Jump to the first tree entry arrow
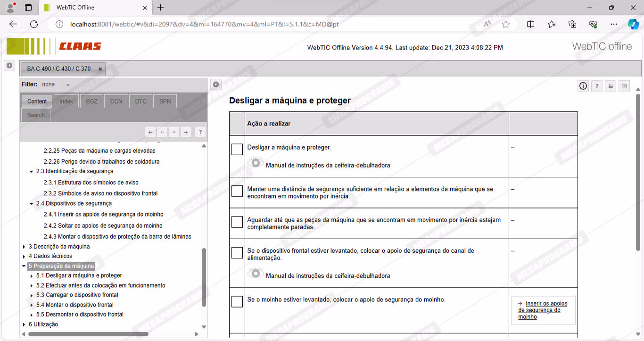 pyautogui.click(x=150, y=132)
